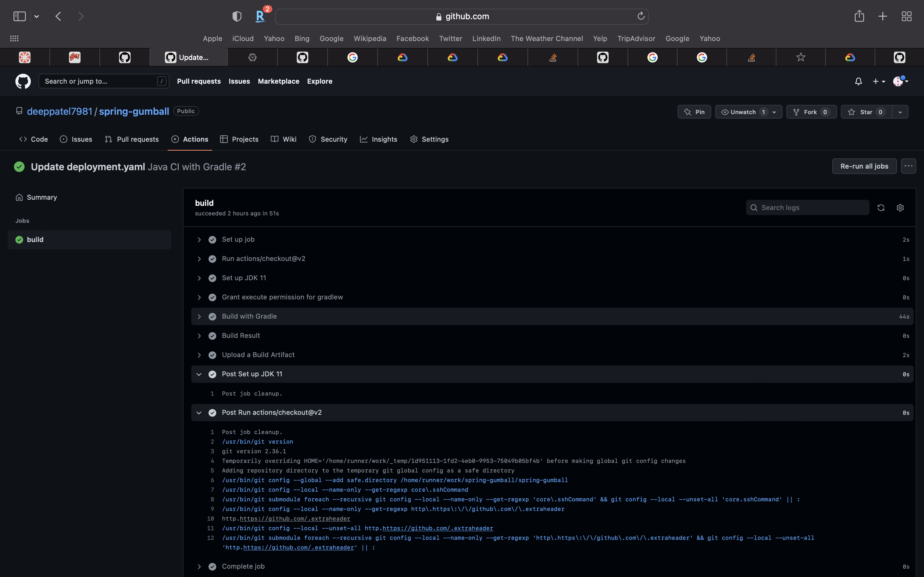Star the spring-gumball repository

click(x=866, y=112)
